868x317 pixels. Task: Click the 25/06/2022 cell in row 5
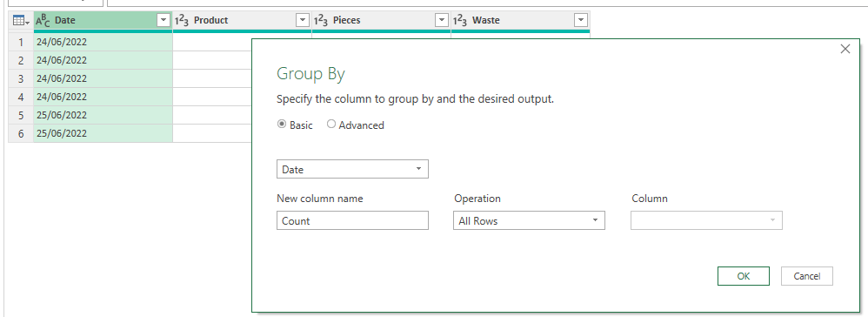click(103, 115)
